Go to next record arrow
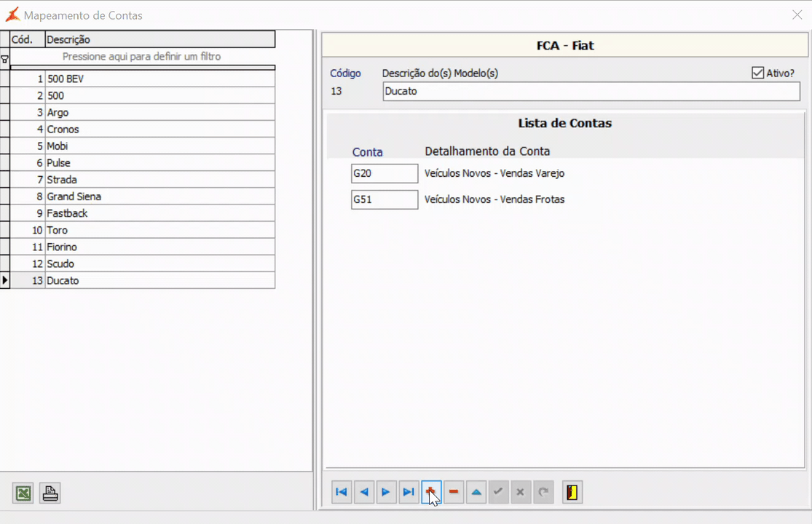 point(386,492)
